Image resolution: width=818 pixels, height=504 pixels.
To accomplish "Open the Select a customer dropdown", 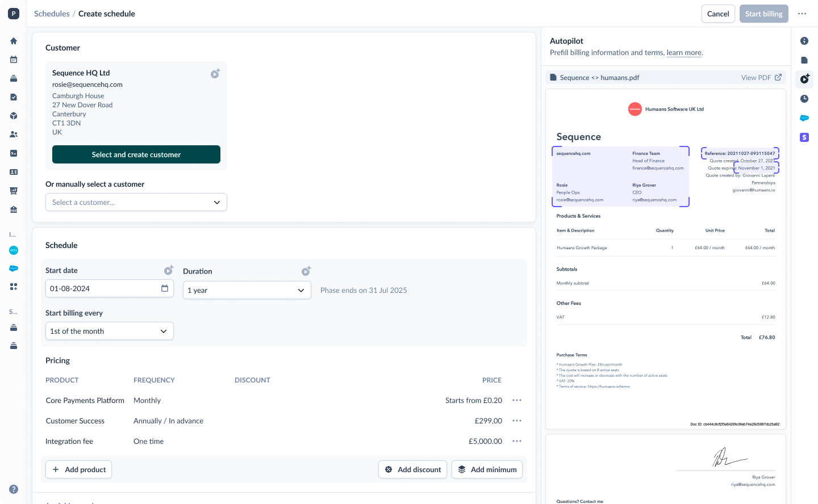I will pos(136,202).
